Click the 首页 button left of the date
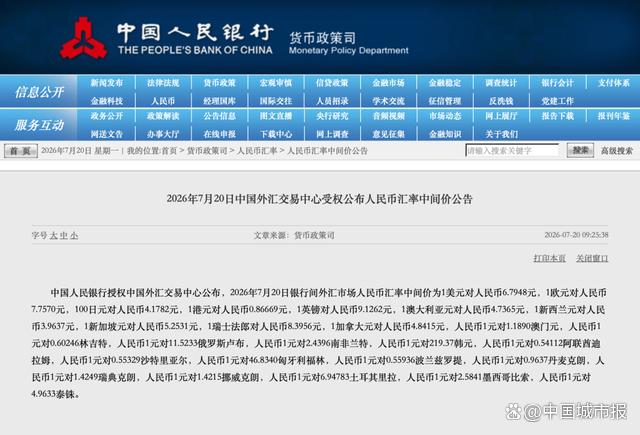This screenshot has height=435, width=640. tap(20, 151)
